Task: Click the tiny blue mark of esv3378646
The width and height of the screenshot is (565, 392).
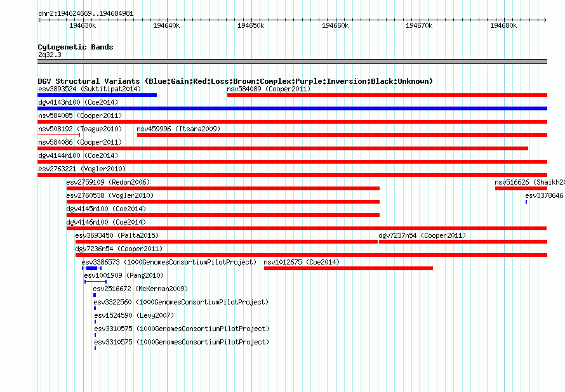Action: coord(526,202)
